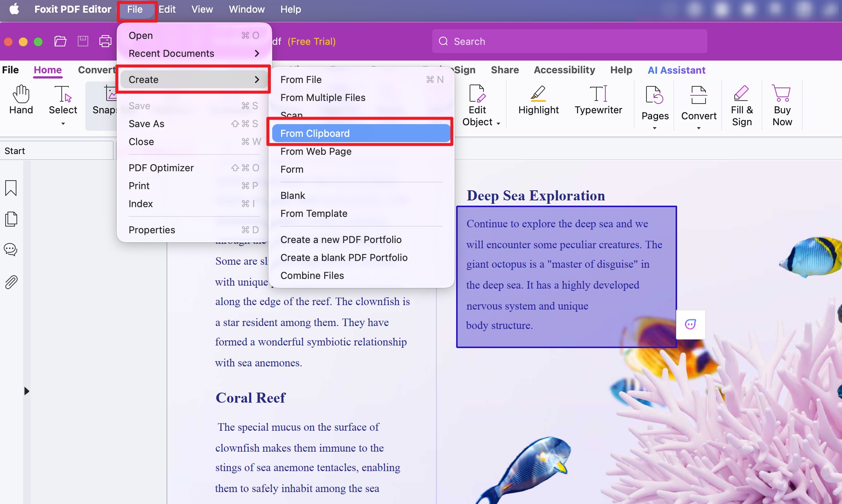
Task: Open the AI Assistant tab
Action: (676, 70)
